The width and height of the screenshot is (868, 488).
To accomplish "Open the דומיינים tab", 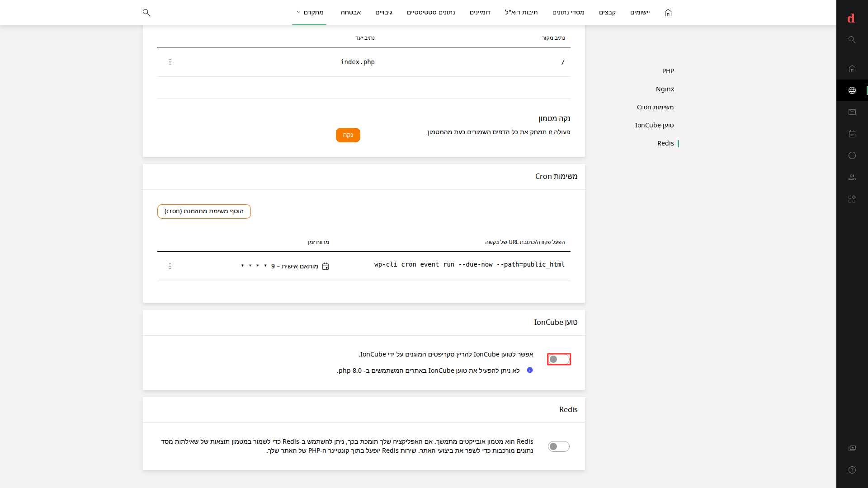I will tap(480, 13).
